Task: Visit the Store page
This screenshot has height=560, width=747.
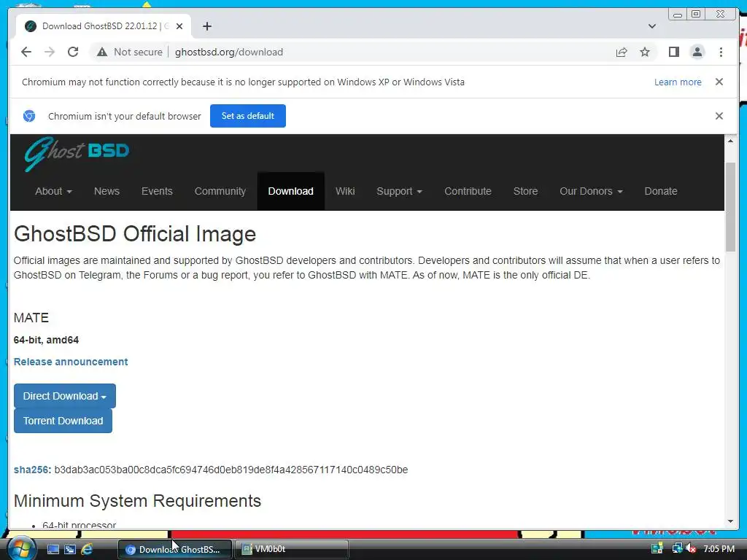Action: click(525, 191)
